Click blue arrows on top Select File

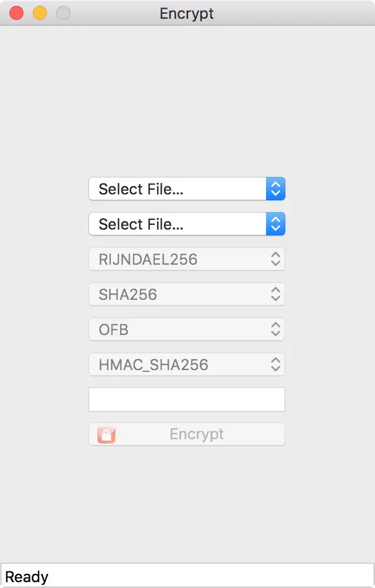(275, 189)
